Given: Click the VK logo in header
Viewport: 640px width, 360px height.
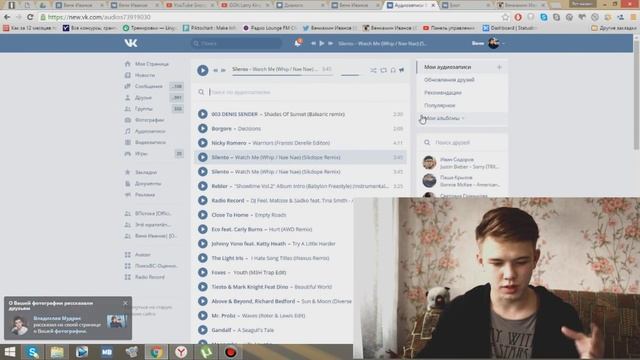Looking at the screenshot, I should [x=131, y=43].
